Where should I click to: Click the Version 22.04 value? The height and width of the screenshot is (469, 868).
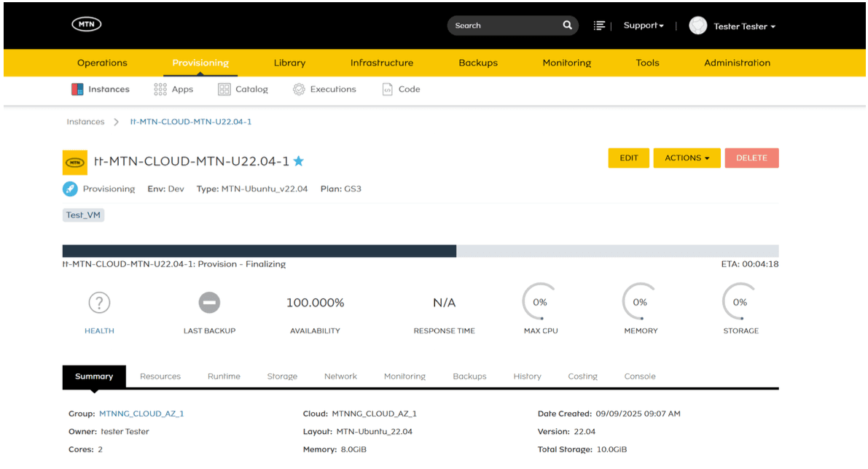click(585, 431)
